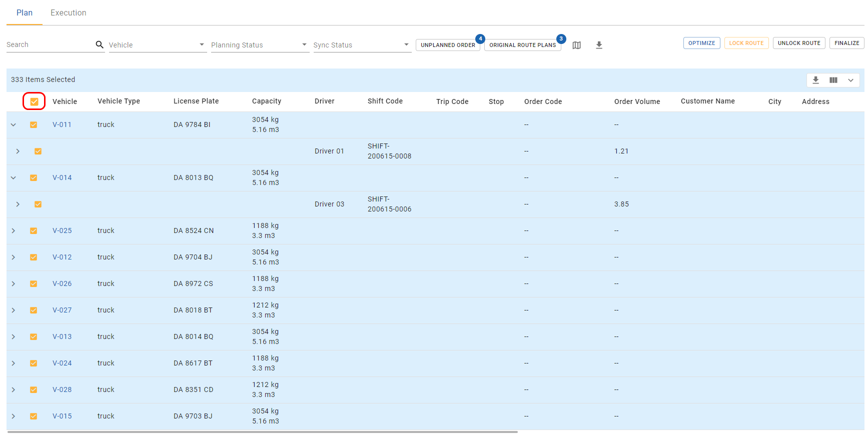Image resolution: width=868 pixels, height=436 pixels.
Task: Open the column settings icon
Action: click(x=833, y=80)
